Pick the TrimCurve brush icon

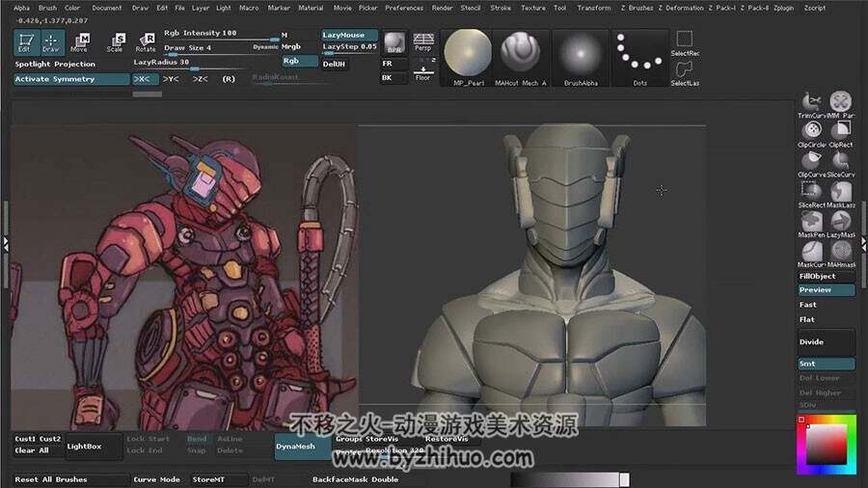click(x=811, y=104)
